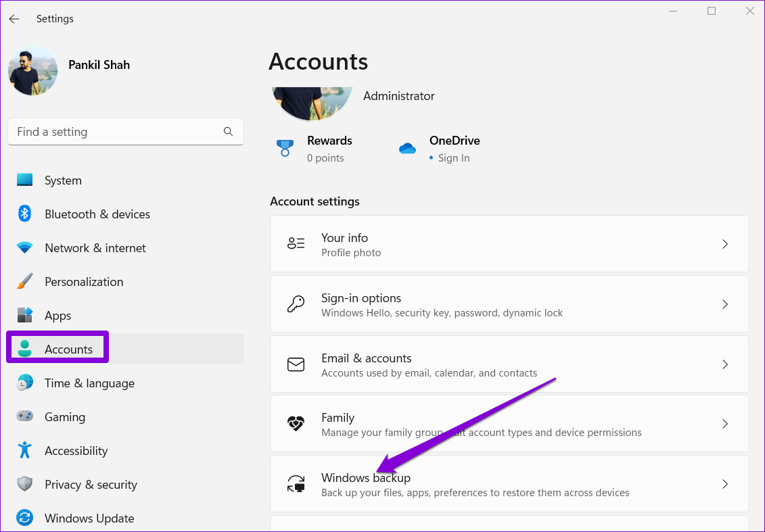Image resolution: width=765 pixels, height=532 pixels.
Task: Click the Privacy & security shield icon
Action: (25, 485)
